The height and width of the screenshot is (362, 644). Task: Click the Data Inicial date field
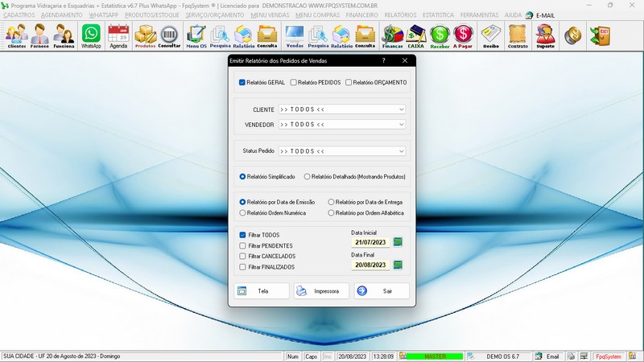click(370, 242)
